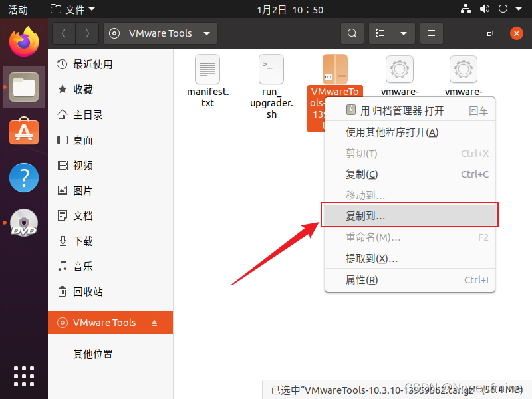Open Properties (属性) from context menu

(x=410, y=280)
